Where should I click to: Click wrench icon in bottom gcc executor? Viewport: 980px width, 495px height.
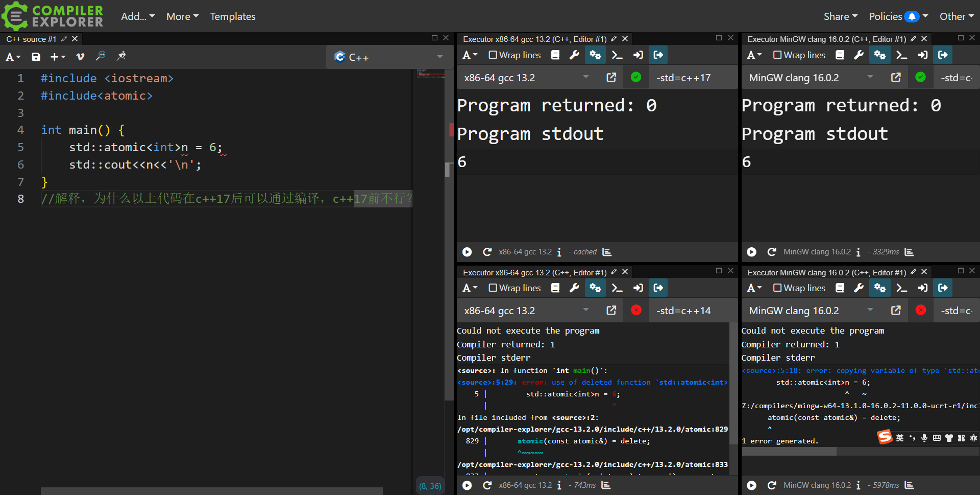[574, 288]
